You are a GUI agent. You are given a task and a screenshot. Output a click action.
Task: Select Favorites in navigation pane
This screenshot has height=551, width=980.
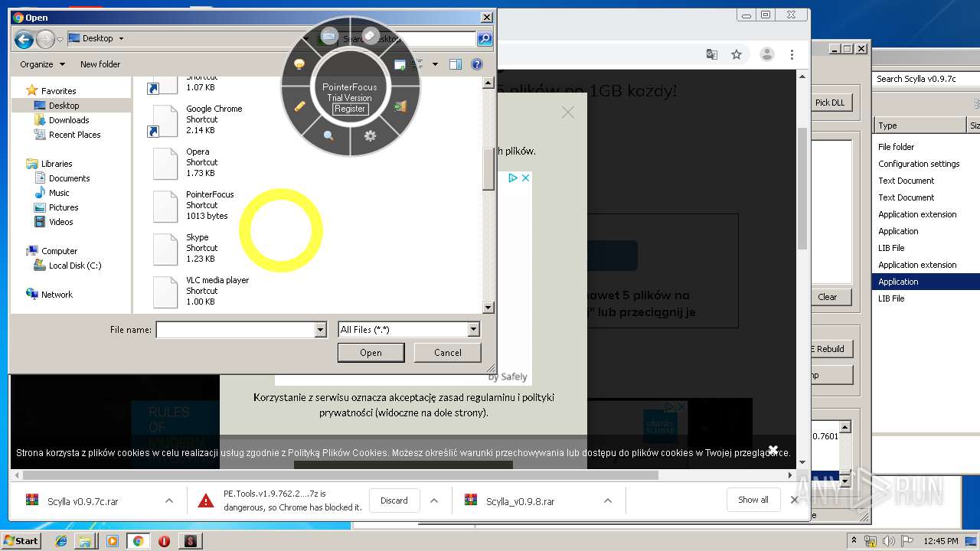pos(58,90)
